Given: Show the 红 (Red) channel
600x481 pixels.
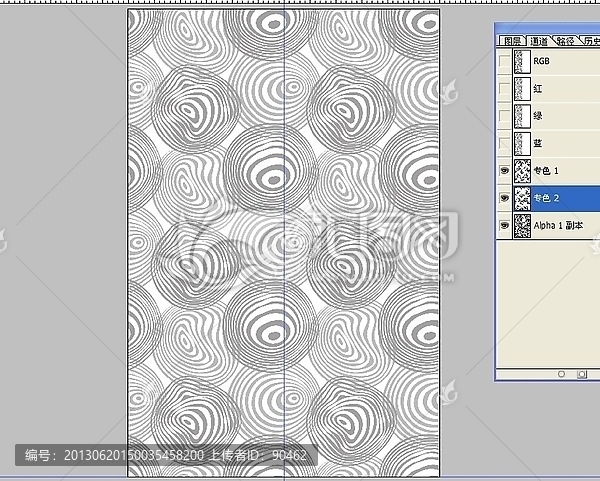Looking at the screenshot, I should [x=505, y=88].
